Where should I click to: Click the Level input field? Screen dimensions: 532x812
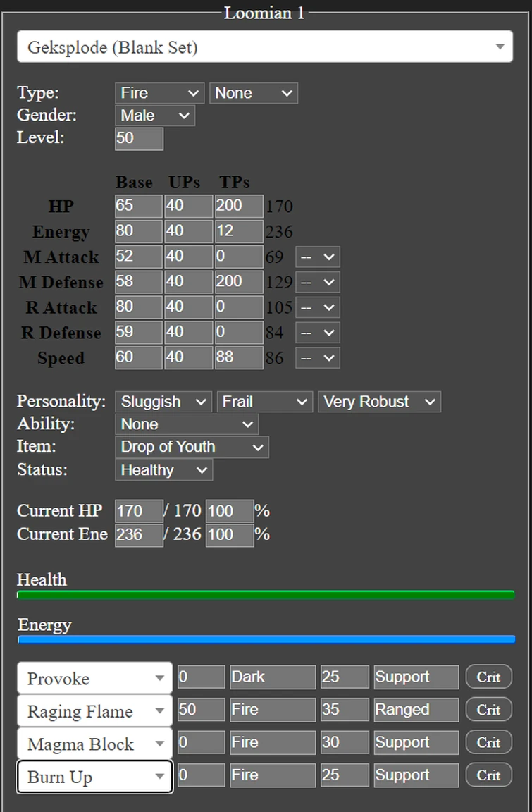click(139, 138)
